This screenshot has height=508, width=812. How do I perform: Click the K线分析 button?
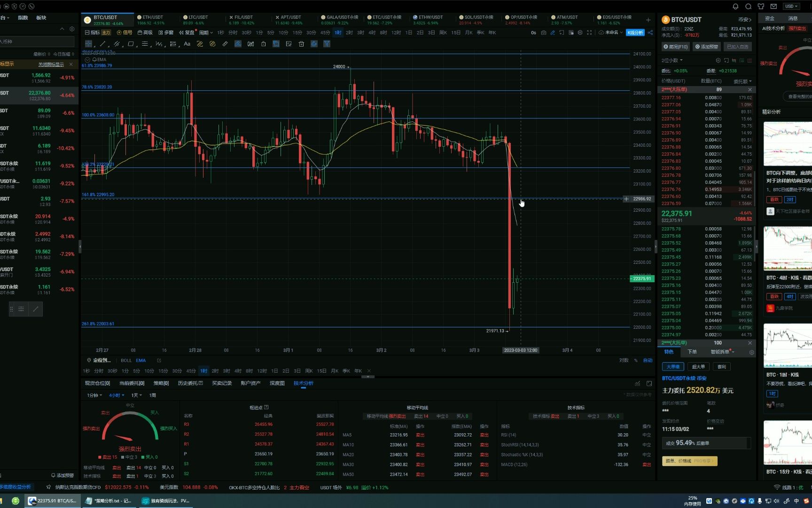pos(635,33)
